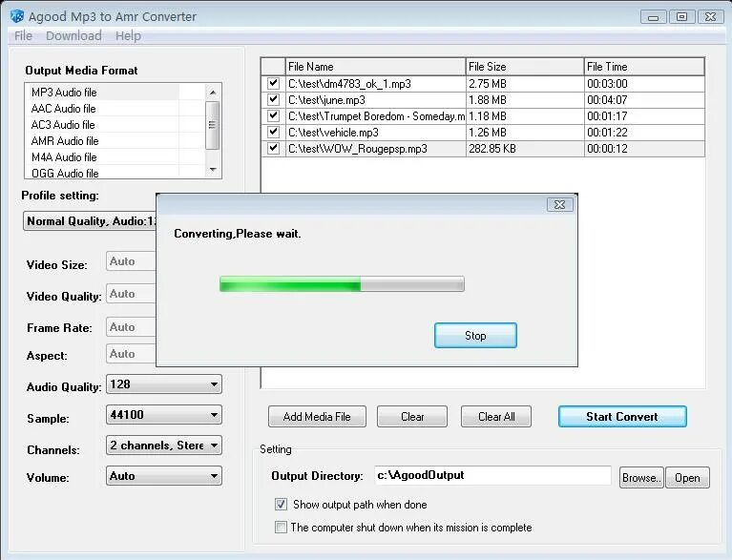The width and height of the screenshot is (732, 560).
Task: Select the C:\test\WOW_Rougepsp.mp3 row
Action: (483, 149)
